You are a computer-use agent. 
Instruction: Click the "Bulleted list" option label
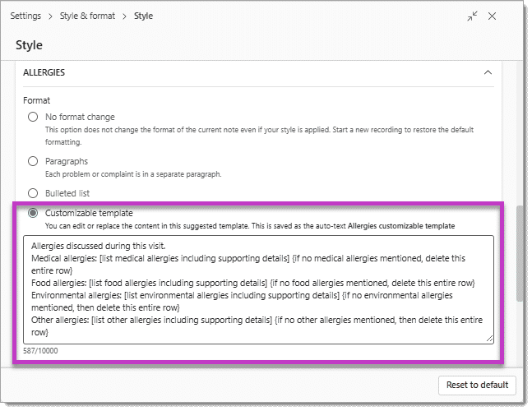click(x=69, y=193)
